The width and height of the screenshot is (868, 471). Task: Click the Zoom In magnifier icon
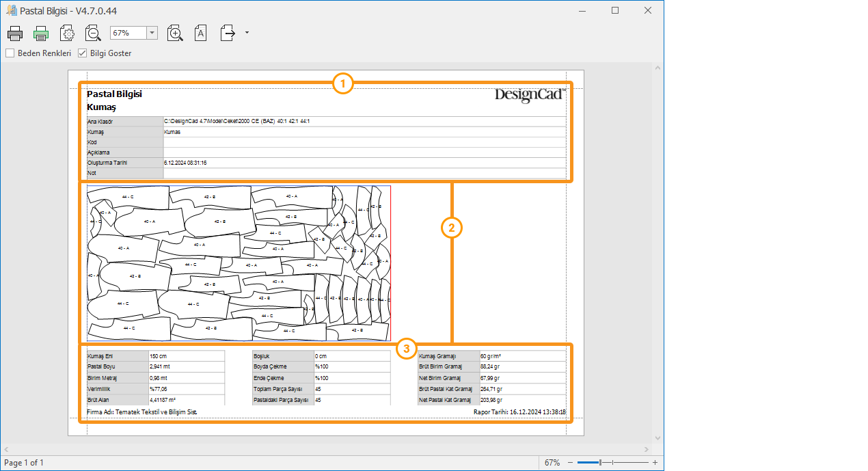click(176, 33)
